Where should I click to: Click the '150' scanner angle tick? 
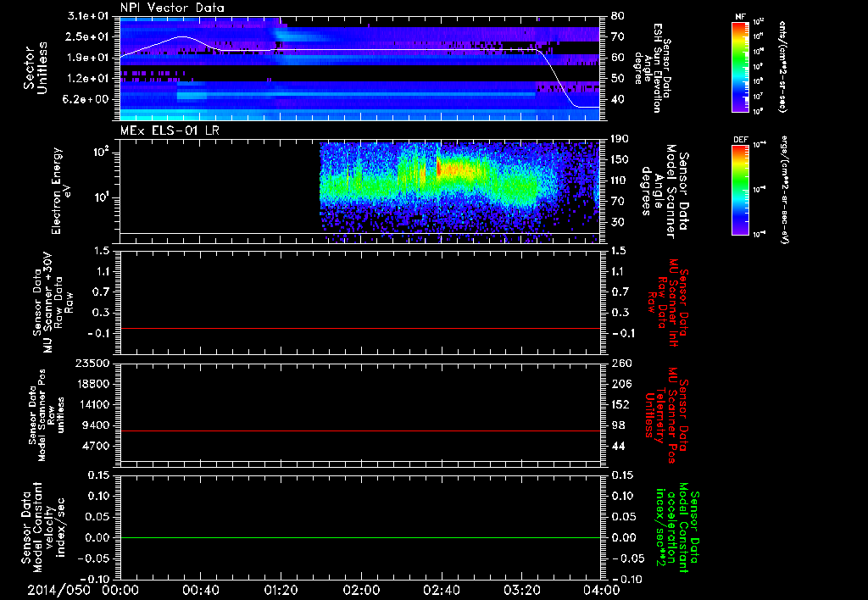[x=620, y=160]
